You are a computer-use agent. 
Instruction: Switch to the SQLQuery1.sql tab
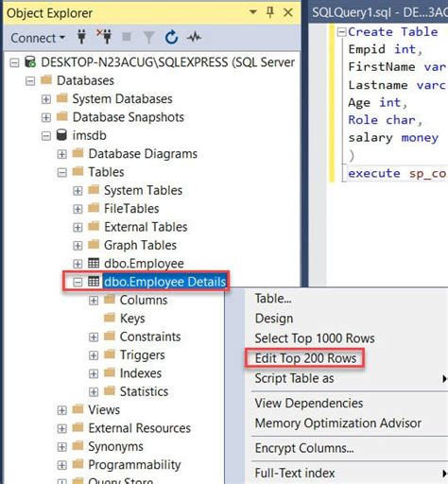379,12
